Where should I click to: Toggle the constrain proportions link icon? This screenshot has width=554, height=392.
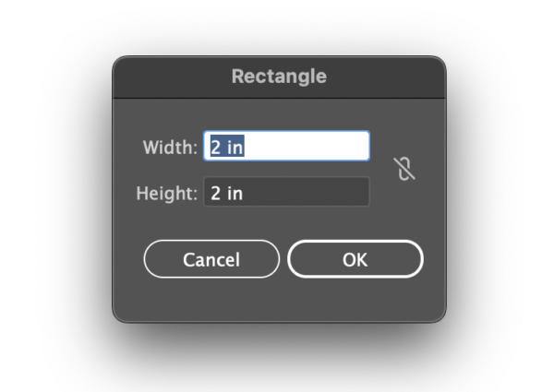pyautogui.click(x=403, y=170)
